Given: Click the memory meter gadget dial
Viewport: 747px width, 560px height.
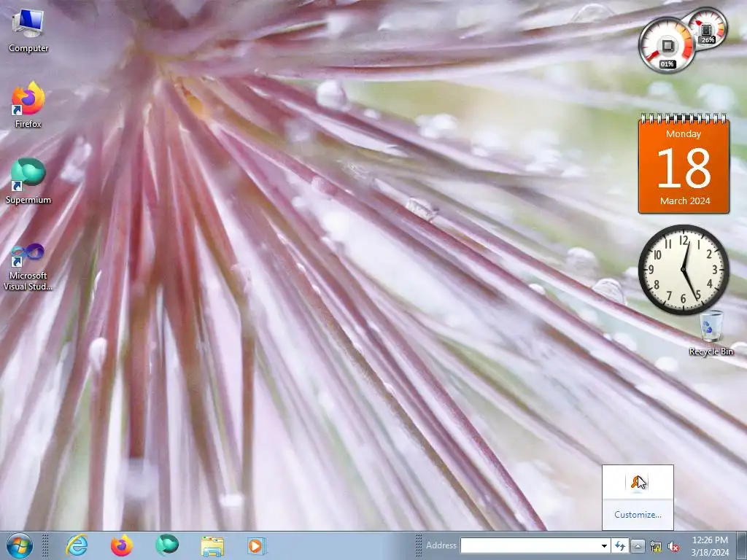Looking at the screenshot, I should (x=707, y=28).
